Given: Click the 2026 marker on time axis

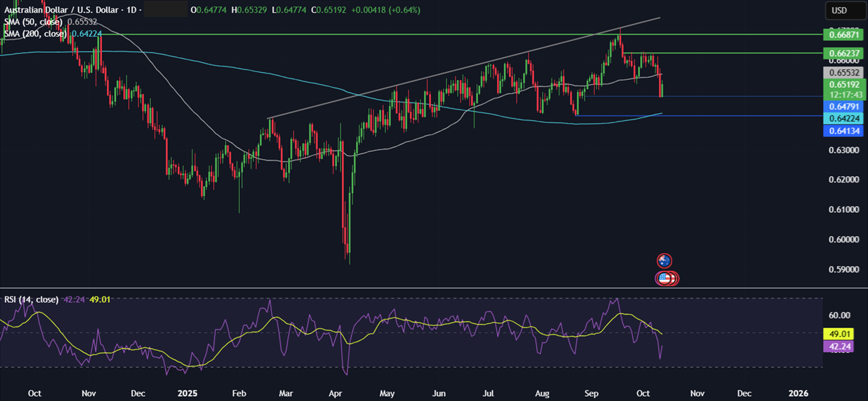Looking at the screenshot, I should pos(797,393).
